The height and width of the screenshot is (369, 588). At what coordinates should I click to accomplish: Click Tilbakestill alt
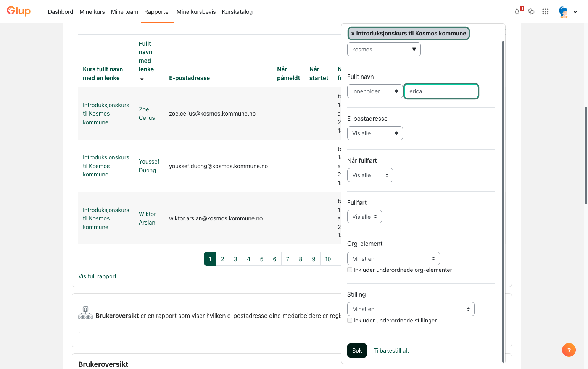point(391,351)
